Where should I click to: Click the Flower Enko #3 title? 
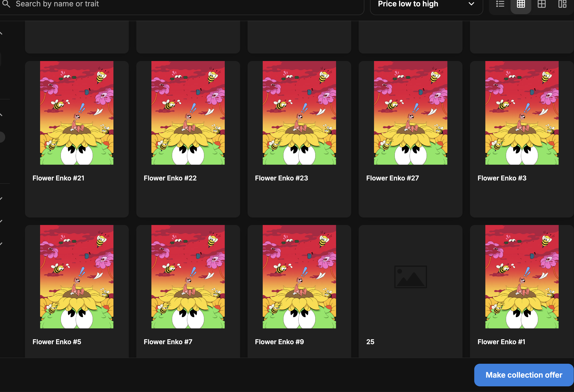[x=502, y=178]
